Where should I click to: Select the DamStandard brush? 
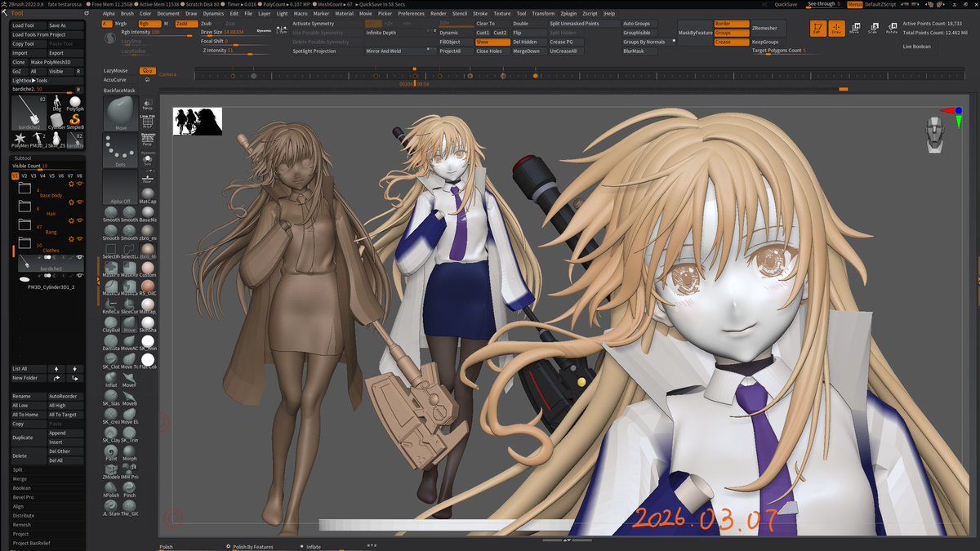pyautogui.click(x=111, y=341)
